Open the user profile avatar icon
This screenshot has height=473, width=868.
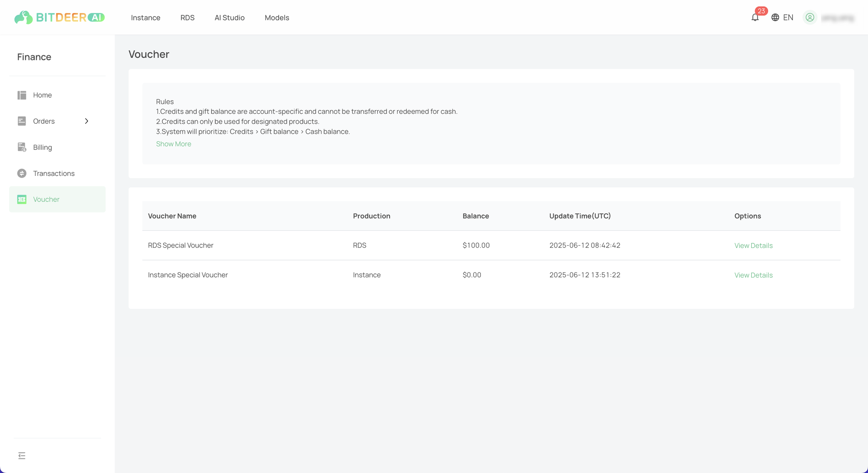[810, 17]
